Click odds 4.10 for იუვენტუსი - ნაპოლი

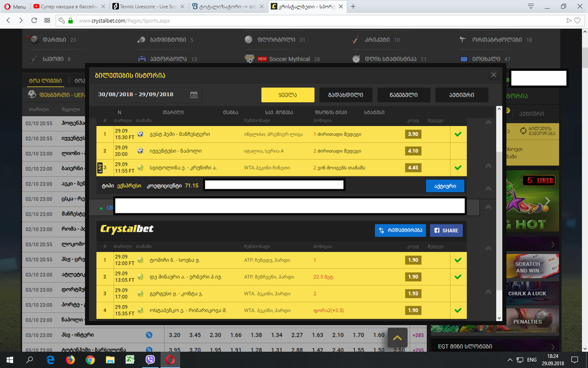coord(413,151)
